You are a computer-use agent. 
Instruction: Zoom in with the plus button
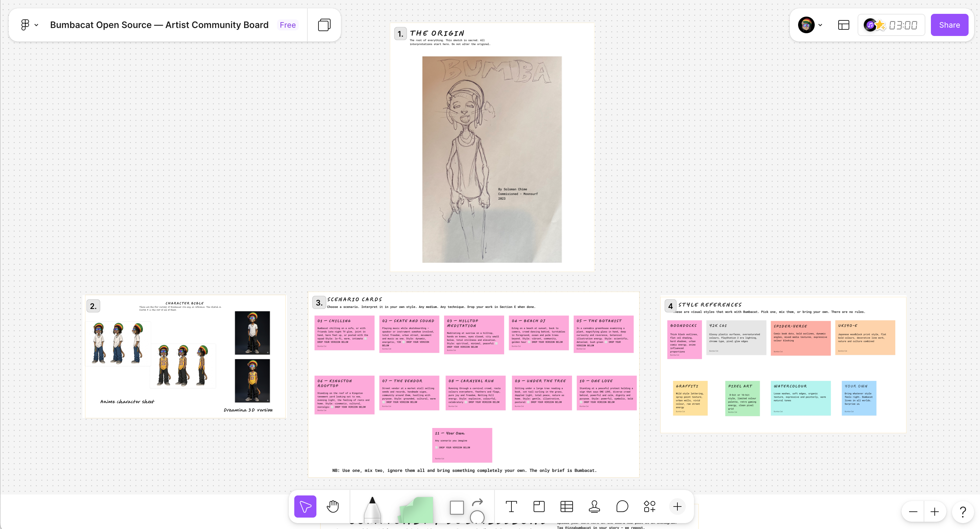(934, 512)
